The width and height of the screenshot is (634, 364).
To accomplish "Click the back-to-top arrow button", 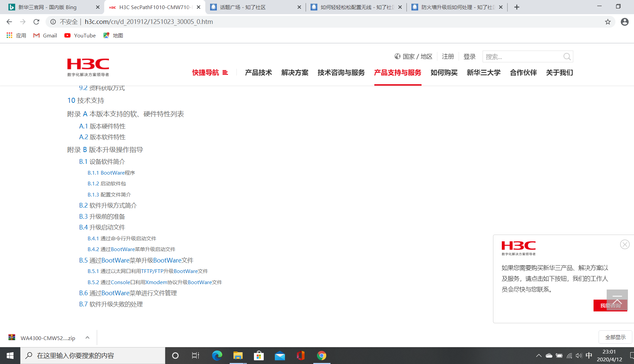I will pos(617,300).
